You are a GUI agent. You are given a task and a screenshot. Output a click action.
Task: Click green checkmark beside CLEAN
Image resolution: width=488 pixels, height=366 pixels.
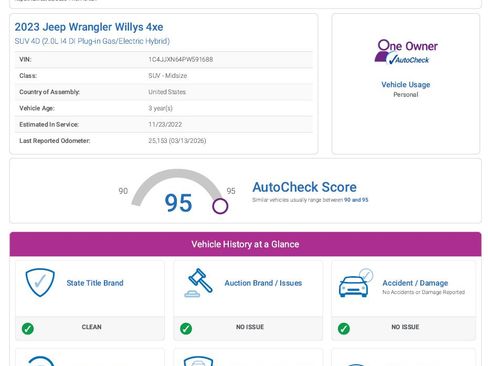coord(28,328)
